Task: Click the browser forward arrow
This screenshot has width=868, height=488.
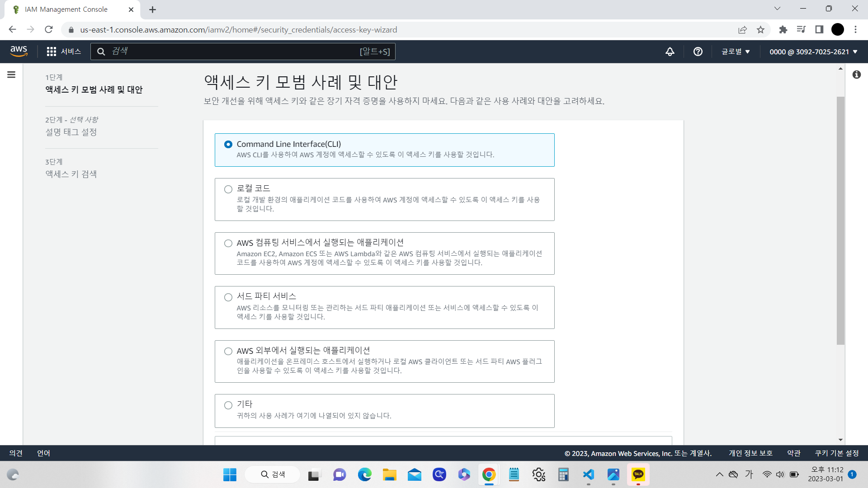Action: click(30, 29)
